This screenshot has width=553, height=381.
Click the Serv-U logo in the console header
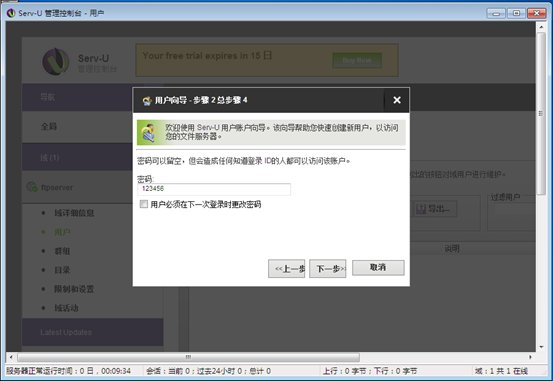[56, 61]
